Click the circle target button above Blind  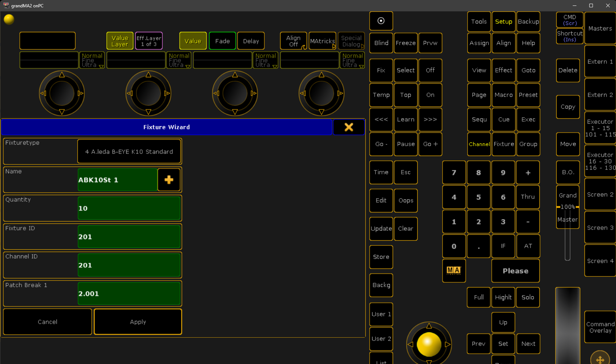click(x=381, y=21)
